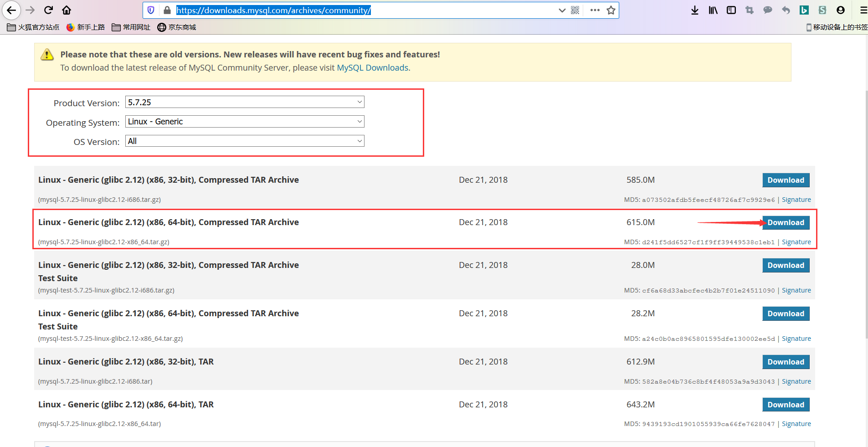Expand the Product Version dropdown
This screenshot has width=868, height=447.
click(245, 102)
